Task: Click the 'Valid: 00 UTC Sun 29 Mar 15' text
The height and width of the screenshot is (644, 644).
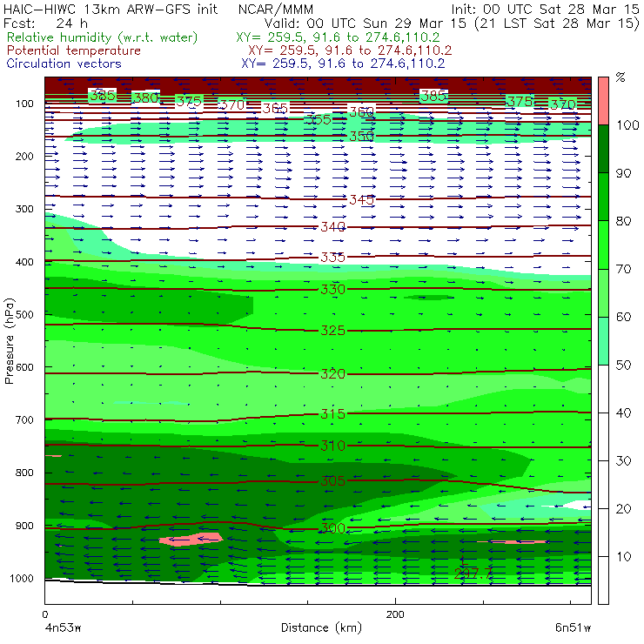Action: 367,23
